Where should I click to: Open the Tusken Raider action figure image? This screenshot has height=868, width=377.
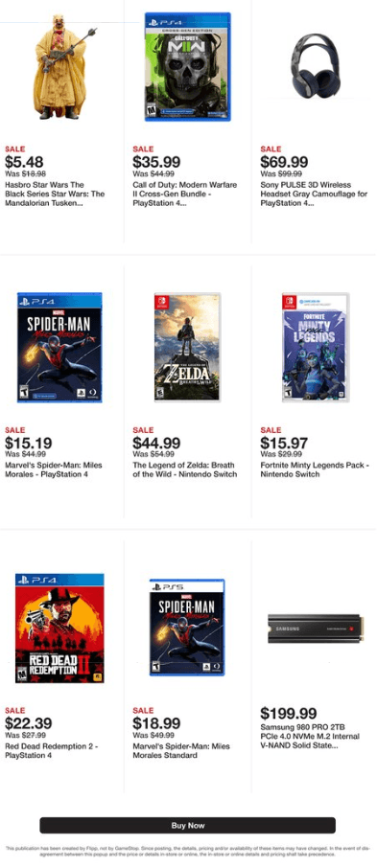click(61, 66)
